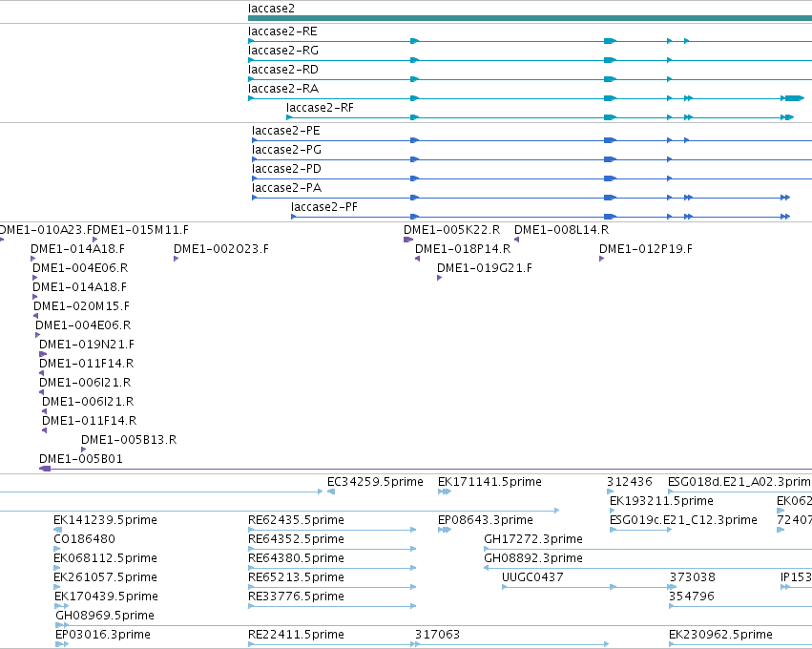The image size is (812, 649).
Task: Select feature DME1-018P14.R
Action: [x=463, y=249]
